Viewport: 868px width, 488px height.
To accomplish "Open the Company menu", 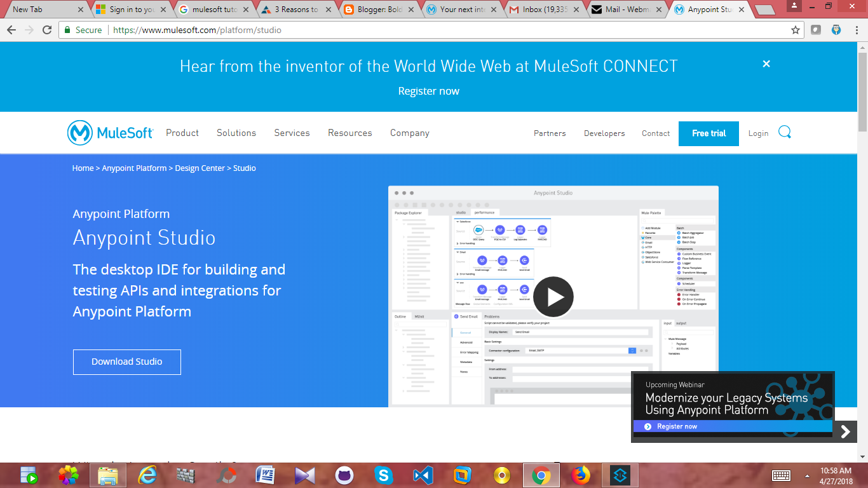I will click(410, 133).
